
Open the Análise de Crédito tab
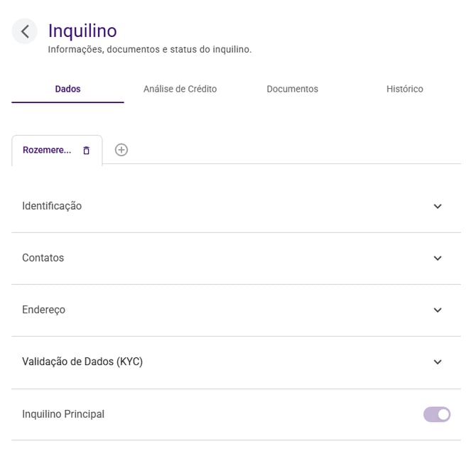tap(180, 90)
